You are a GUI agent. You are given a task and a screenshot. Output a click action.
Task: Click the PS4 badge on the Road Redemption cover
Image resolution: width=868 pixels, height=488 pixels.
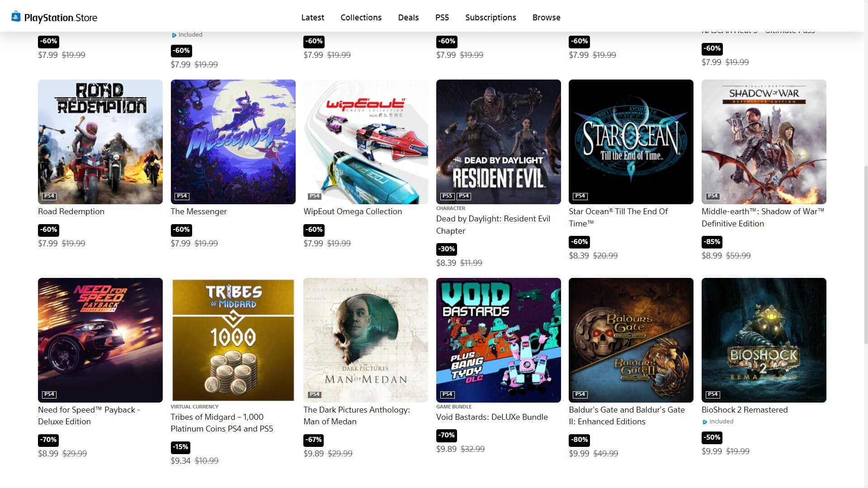tap(49, 196)
